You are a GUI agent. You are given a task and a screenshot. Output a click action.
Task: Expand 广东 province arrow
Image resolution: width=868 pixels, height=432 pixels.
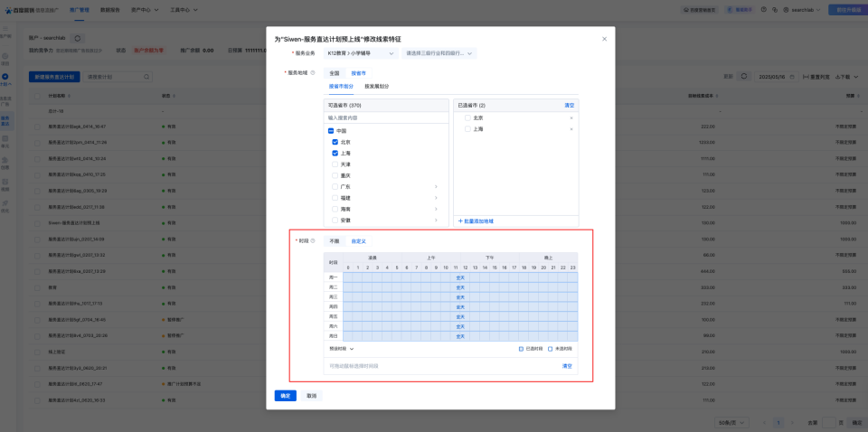435,186
